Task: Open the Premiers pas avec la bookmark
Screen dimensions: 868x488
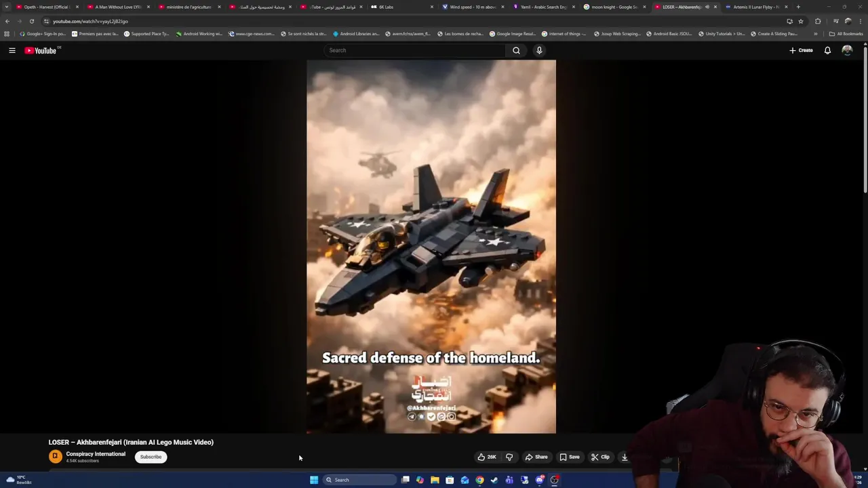Action: (x=95, y=33)
